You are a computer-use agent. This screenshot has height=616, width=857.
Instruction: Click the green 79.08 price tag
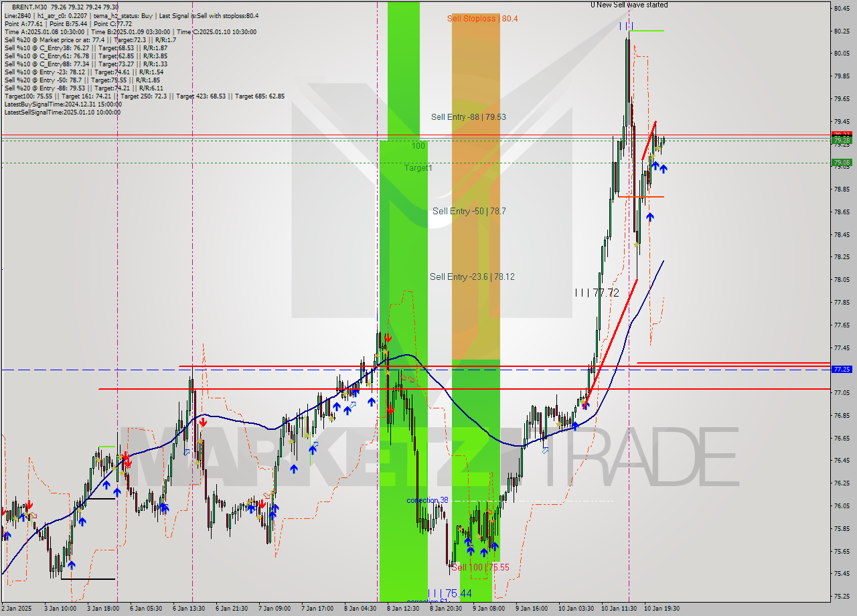[x=842, y=163]
